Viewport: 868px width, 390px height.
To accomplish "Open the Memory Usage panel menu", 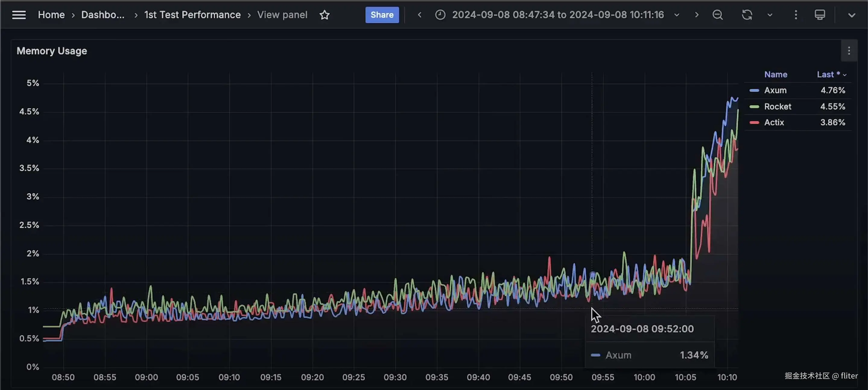I will [848, 51].
